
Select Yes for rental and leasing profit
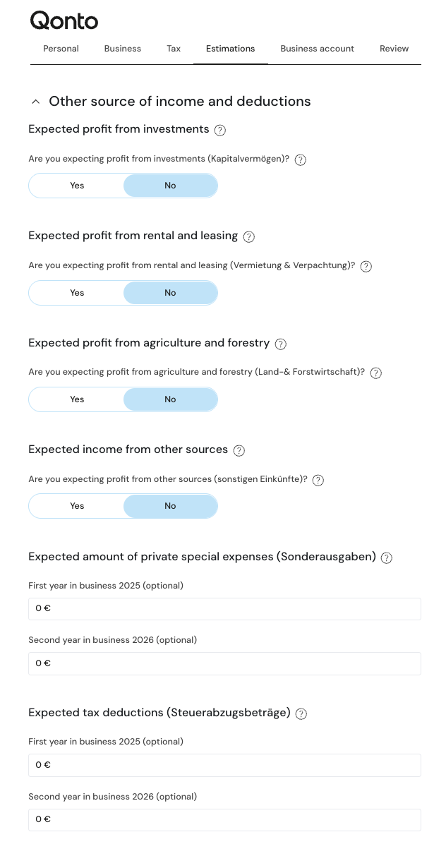pyautogui.click(x=77, y=293)
